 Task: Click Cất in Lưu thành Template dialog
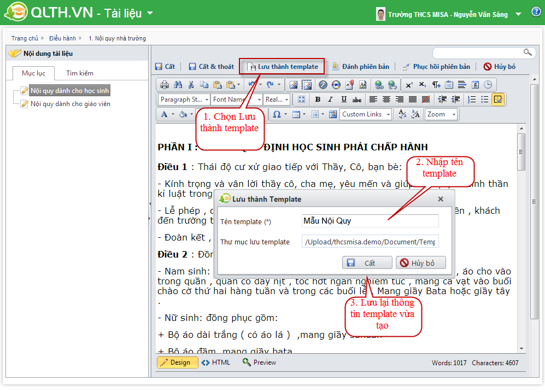(x=367, y=263)
